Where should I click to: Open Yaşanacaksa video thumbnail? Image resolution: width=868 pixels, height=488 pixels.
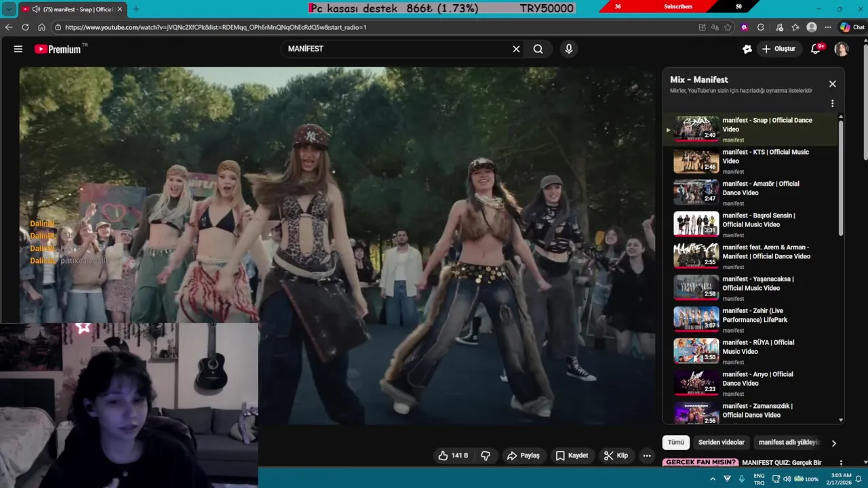click(x=696, y=287)
